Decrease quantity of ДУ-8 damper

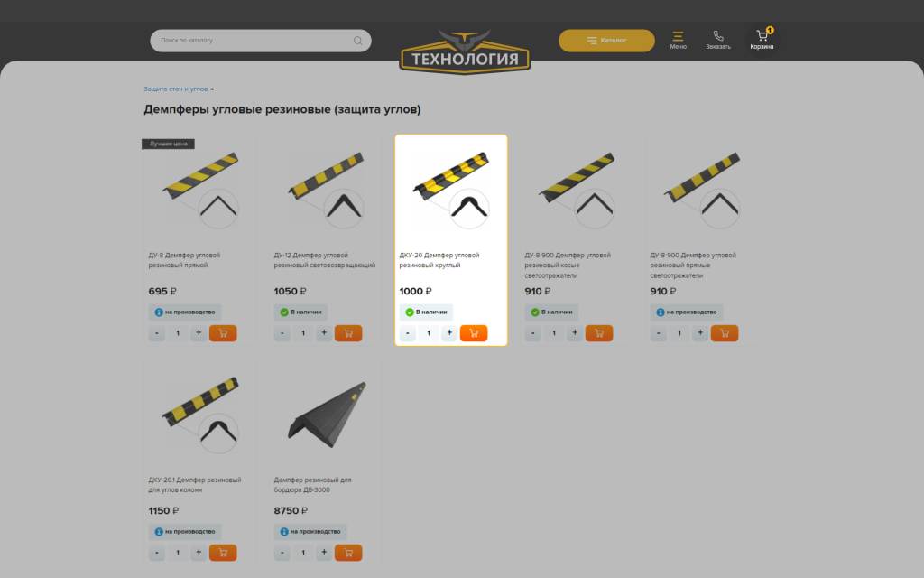point(157,333)
